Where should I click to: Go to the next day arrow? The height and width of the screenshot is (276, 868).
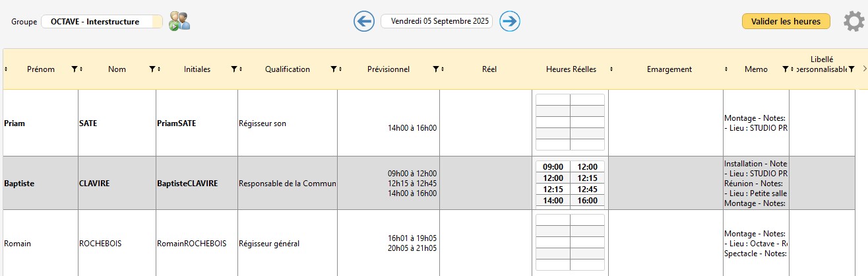510,21
